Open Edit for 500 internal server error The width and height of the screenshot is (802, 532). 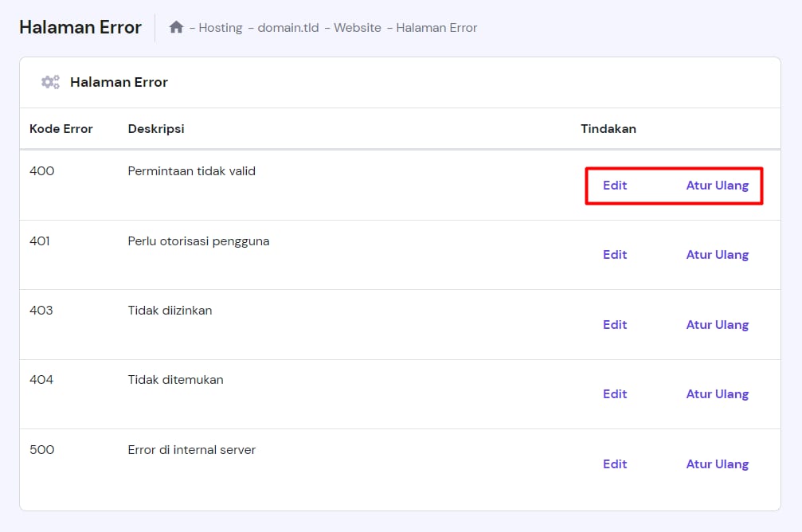point(614,464)
